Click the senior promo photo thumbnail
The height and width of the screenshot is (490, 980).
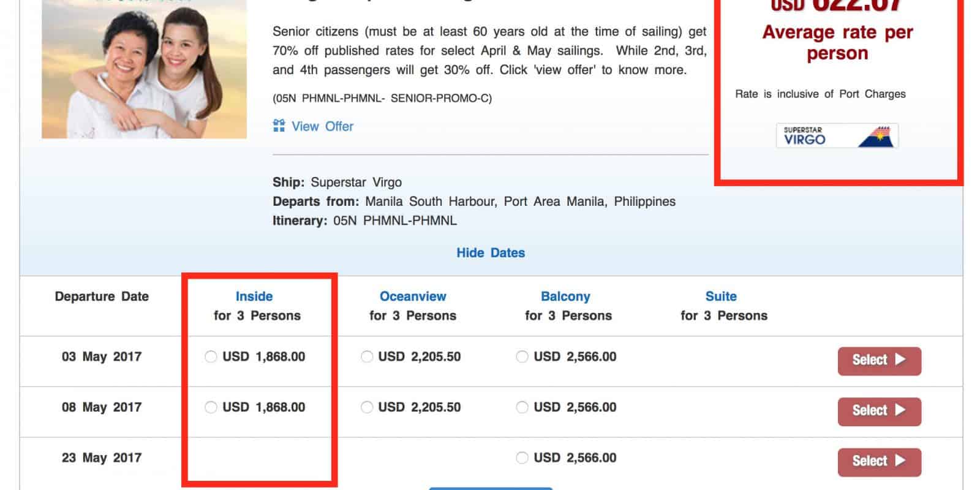[x=144, y=70]
